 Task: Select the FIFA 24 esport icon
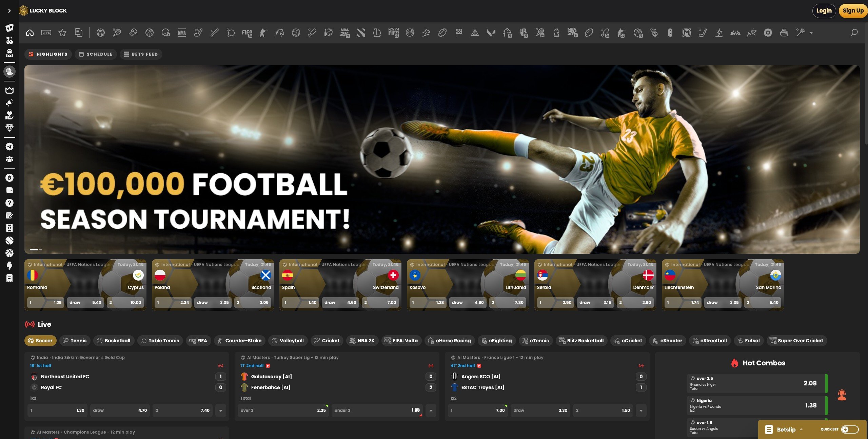[247, 33]
